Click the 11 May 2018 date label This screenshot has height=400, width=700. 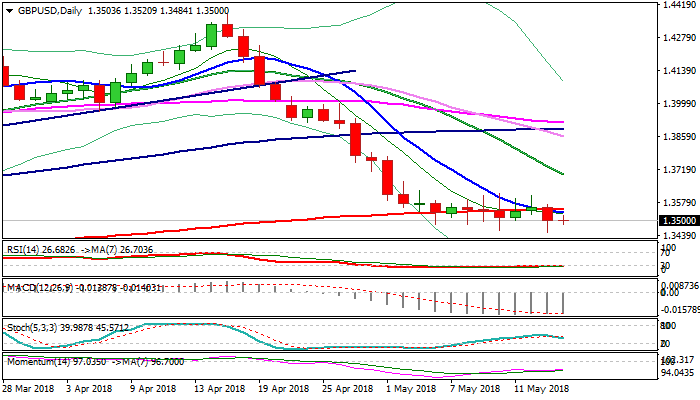tap(540, 388)
